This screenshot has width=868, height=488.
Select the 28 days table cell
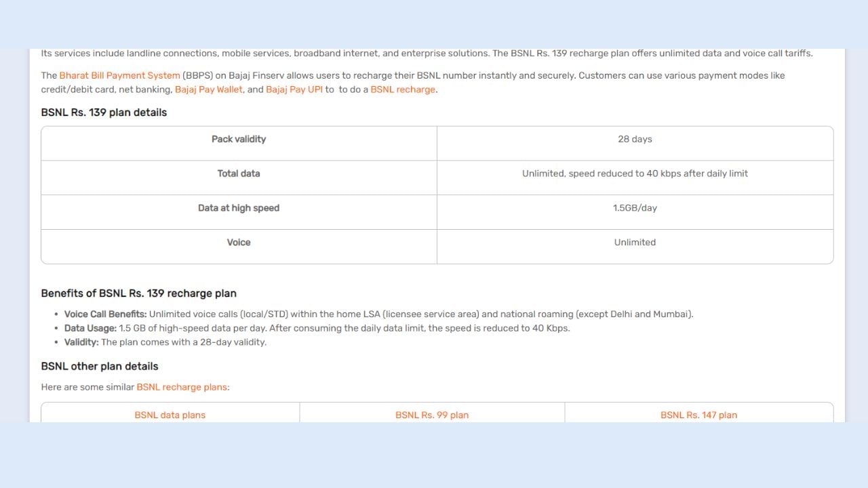coord(635,143)
